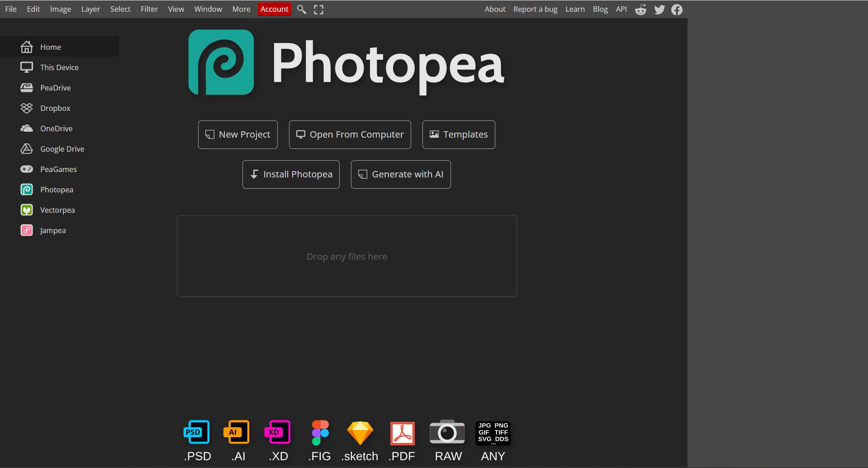Open the Vectorpea sidebar entry

tap(57, 210)
